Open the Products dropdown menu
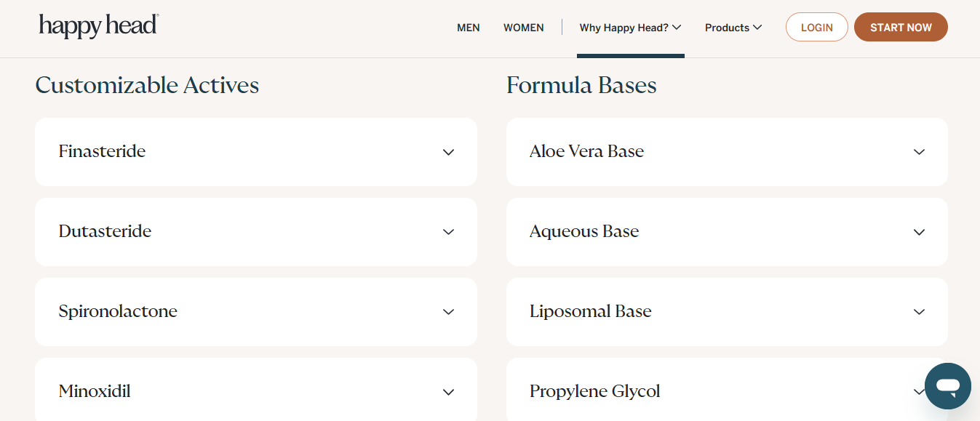This screenshot has height=421, width=980. click(x=733, y=28)
